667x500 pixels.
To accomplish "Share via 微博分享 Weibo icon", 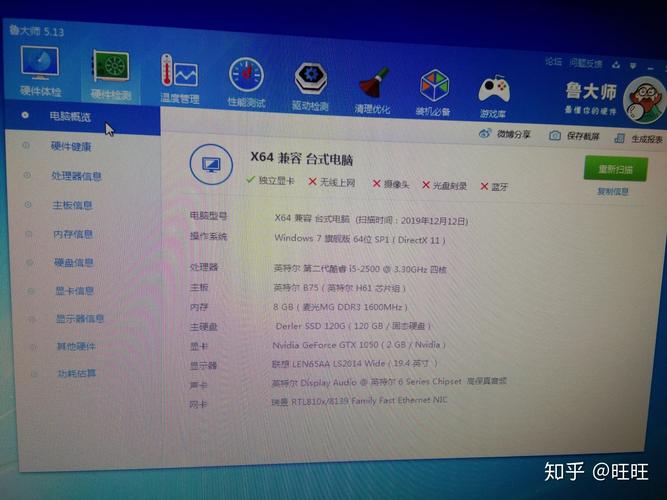I will (485, 134).
